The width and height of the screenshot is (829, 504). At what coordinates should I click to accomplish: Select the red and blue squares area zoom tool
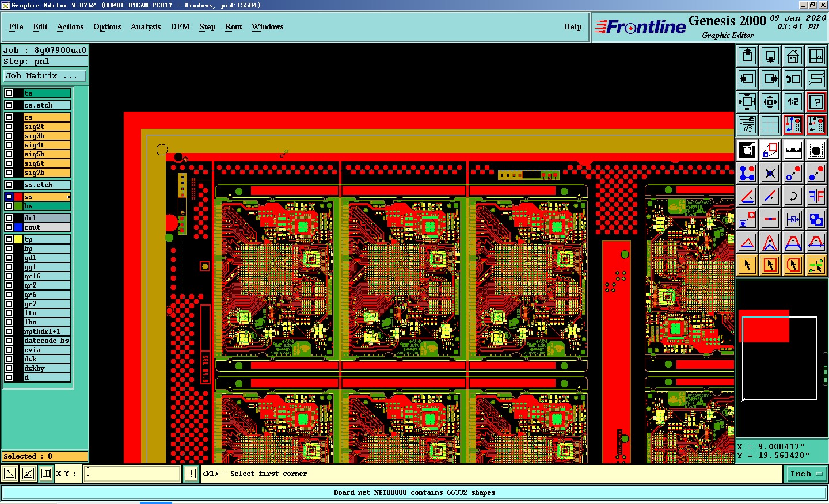point(770,150)
